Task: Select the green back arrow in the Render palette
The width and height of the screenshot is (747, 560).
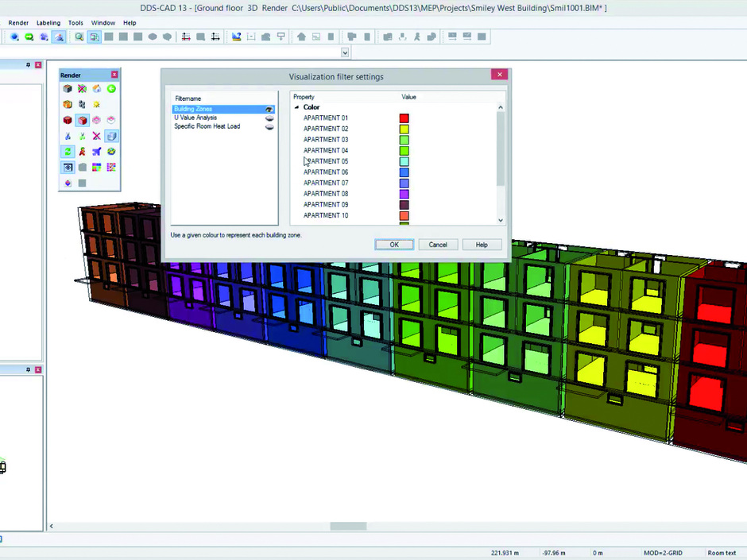Action: click(x=110, y=89)
